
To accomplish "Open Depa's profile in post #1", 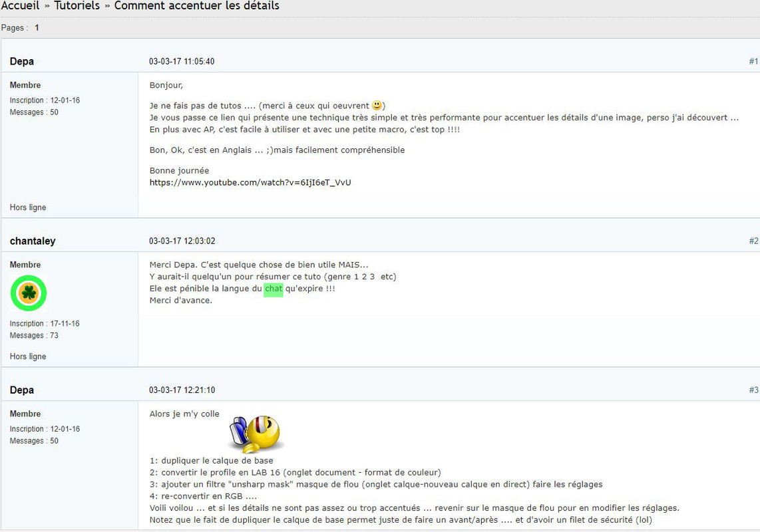I will point(22,62).
